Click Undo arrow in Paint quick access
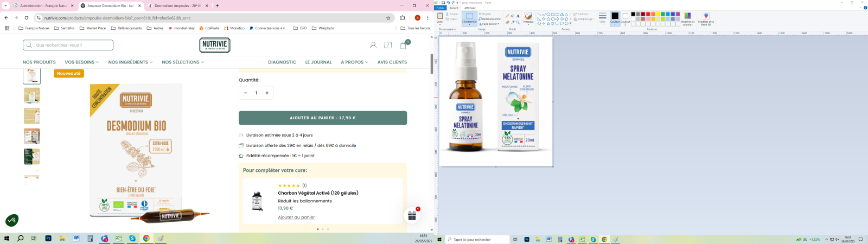This screenshot has height=244, width=868. [x=448, y=3]
